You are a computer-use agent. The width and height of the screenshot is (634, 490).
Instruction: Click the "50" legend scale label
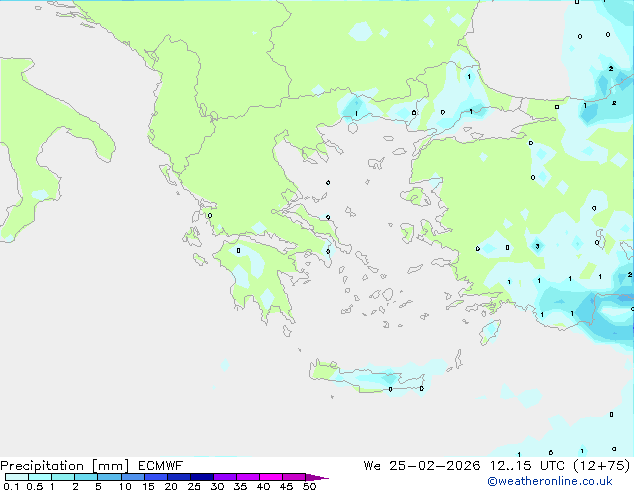(x=309, y=486)
